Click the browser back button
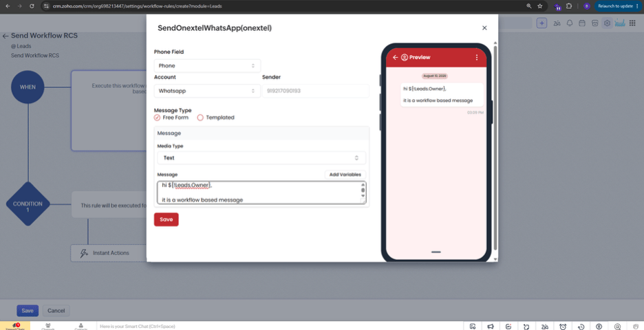Screen dimensions: 644x330 8,6
